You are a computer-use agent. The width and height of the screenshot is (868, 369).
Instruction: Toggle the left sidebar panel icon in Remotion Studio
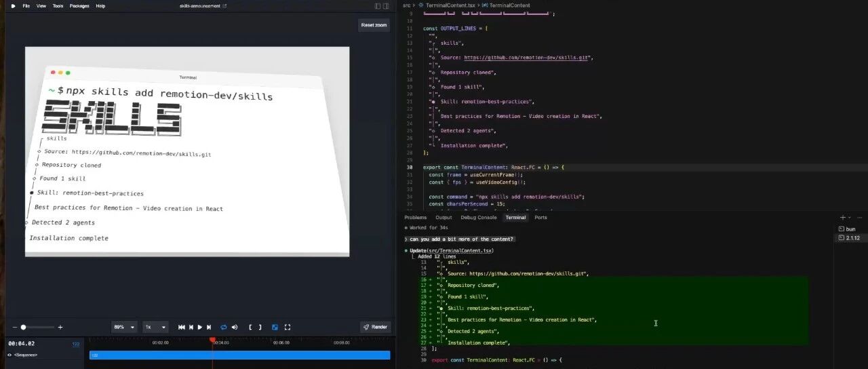click(378, 5)
